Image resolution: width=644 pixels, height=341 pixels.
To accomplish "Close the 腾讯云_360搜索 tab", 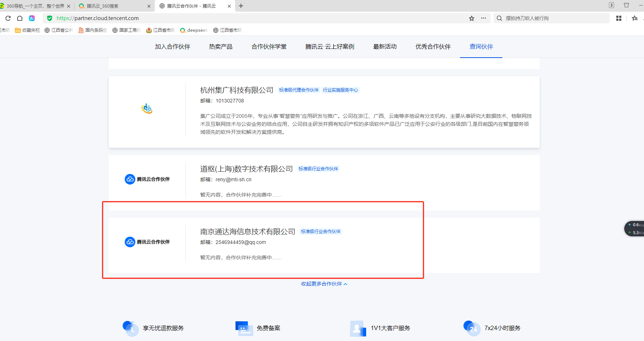I will pyautogui.click(x=149, y=6).
